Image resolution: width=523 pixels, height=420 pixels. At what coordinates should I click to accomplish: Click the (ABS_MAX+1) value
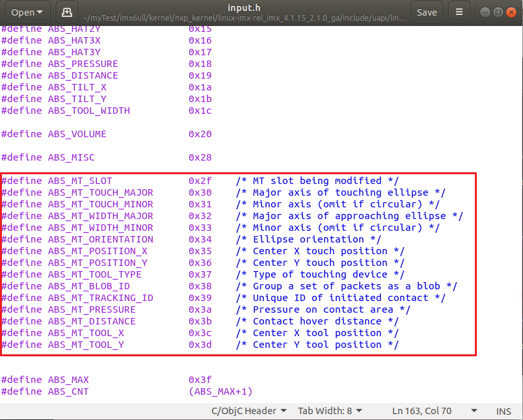221,391
